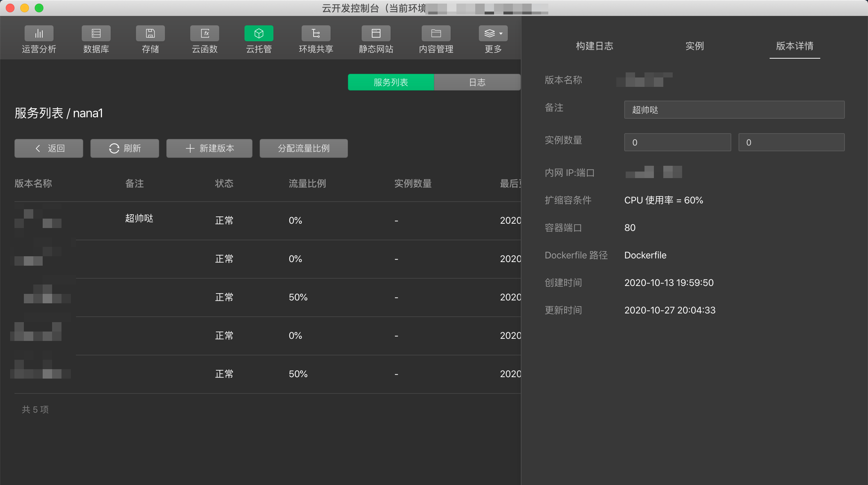
Task: Click the 分配流量比例 button
Action: [x=304, y=148]
